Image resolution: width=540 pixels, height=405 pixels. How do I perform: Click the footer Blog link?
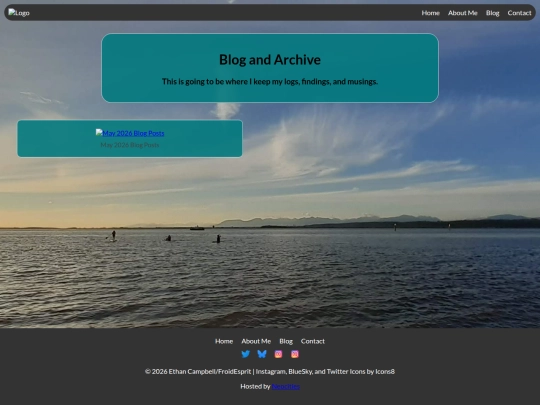click(x=286, y=341)
